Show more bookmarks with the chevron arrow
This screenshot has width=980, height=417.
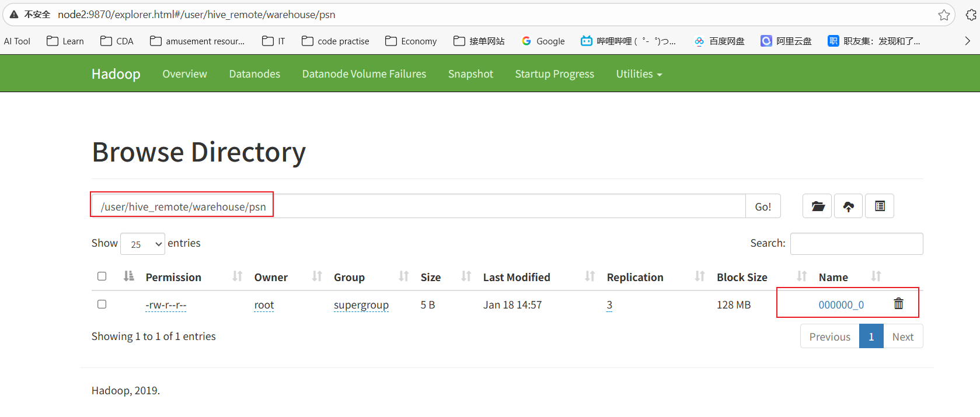967,41
